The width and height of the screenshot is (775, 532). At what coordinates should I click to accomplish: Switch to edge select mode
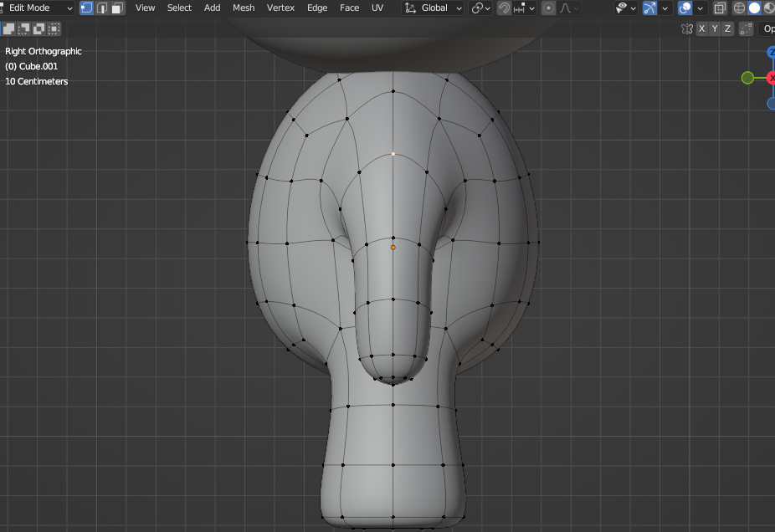coord(102,8)
